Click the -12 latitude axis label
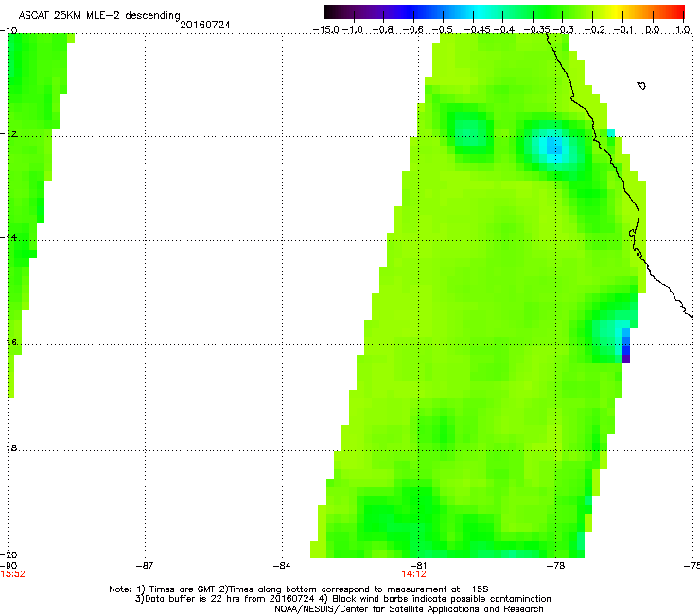Viewport: 700px width, 615px height. [x=9, y=134]
